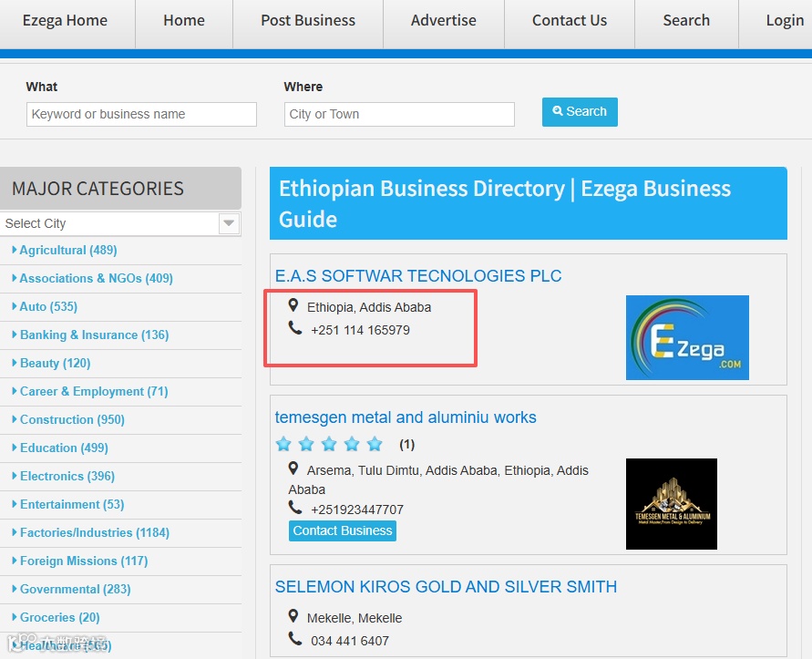
Task: Click the arrow beside Education category
Action: [x=15, y=448]
